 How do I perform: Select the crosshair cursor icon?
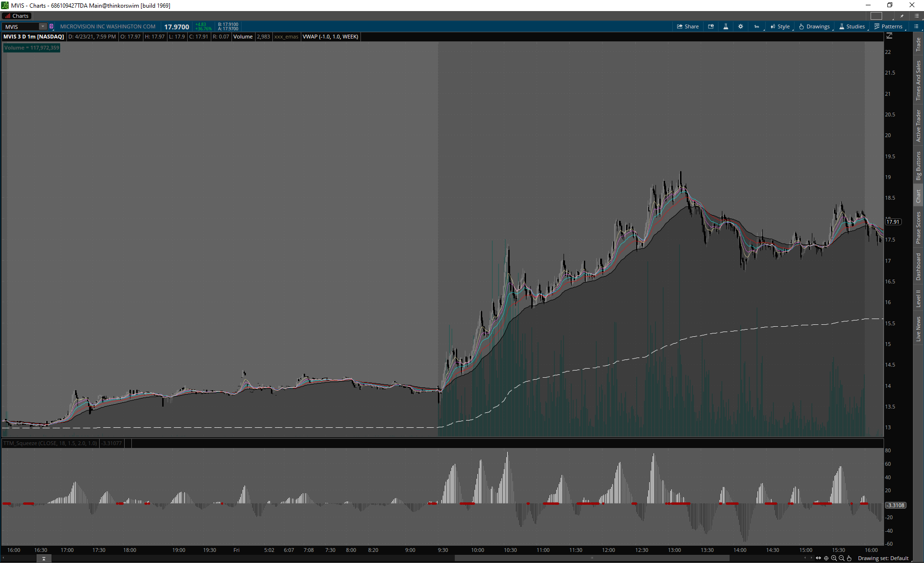pyautogui.click(x=826, y=558)
